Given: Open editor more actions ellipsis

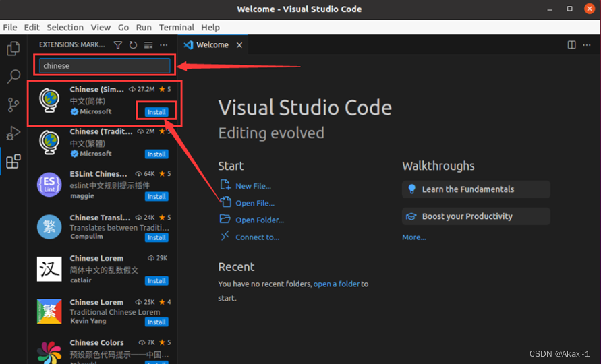Looking at the screenshot, I should click(587, 45).
